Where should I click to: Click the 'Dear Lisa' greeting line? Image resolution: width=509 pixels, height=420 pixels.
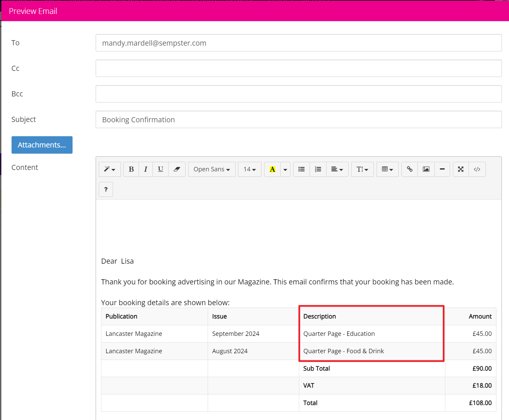tap(117, 261)
